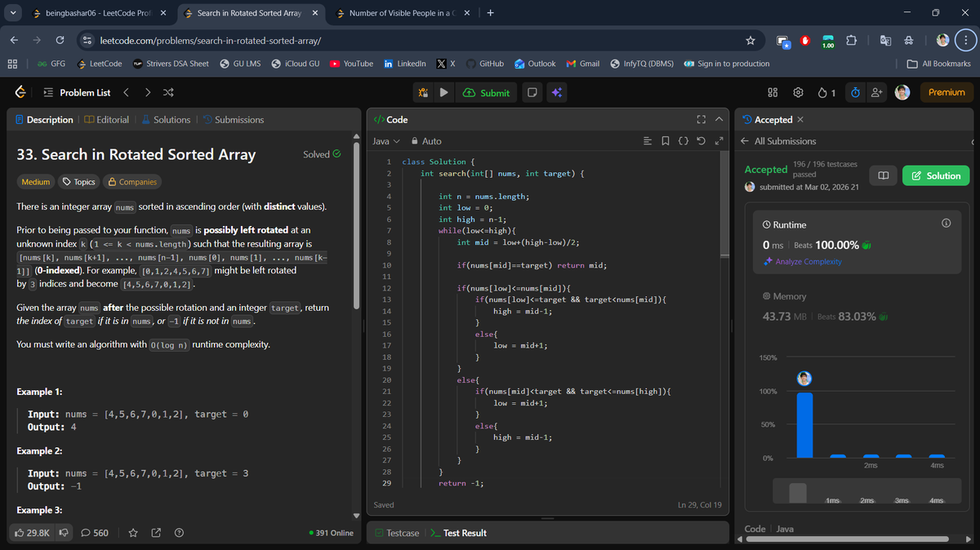Image resolution: width=980 pixels, height=550 pixels.
Task: Open the Submissions tab
Action: pos(232,119)
